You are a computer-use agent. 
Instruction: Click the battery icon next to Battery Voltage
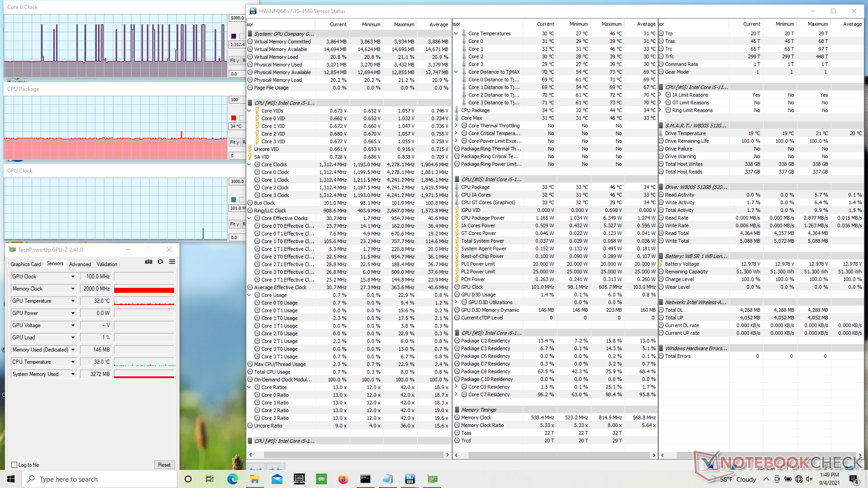coord(661,264)
